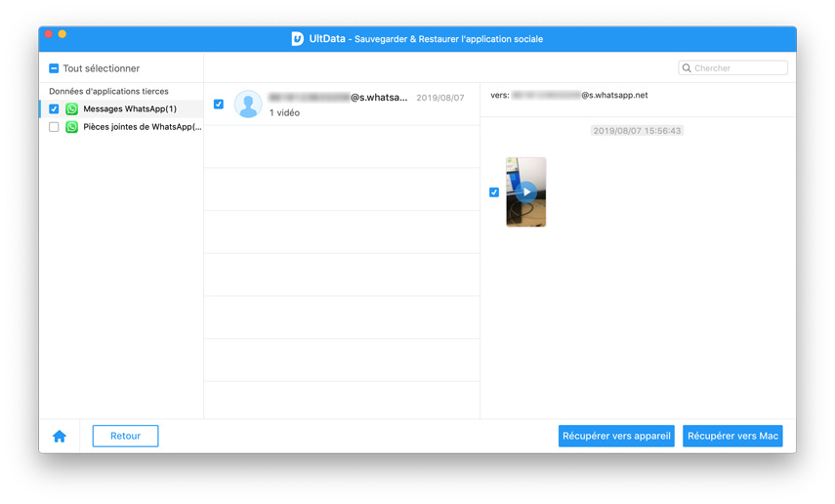This screenshot has height=504, width=835.
Task: Click the 2019/08/07 15:56:43 timestamp
Action: (x=637, y=131)
